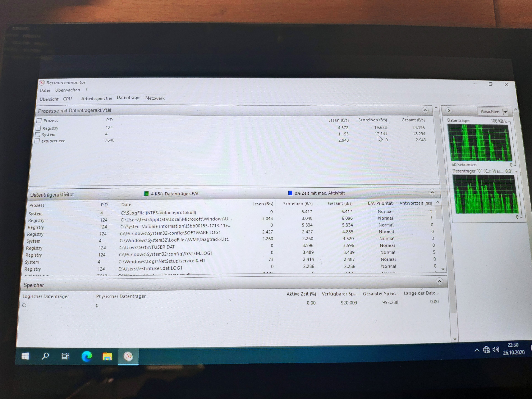532x399 pixels.
Task: Check the explorer.exe process checkbox
Action: tap(37, 141)
